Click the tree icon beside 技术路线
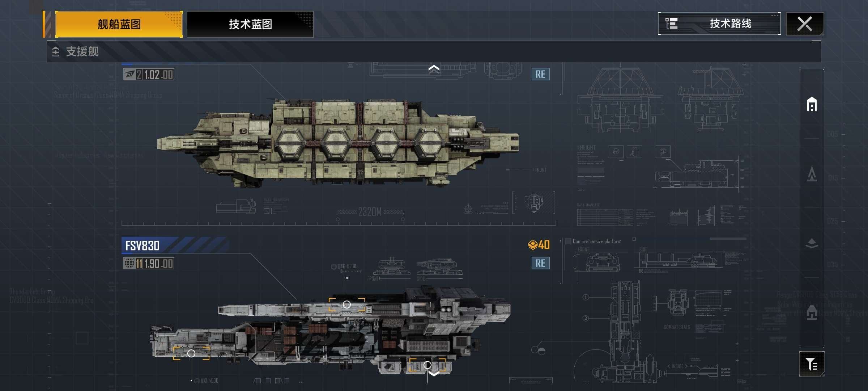Image resolution: width=868 pixels, height=391 pixels. coord(672,24)
